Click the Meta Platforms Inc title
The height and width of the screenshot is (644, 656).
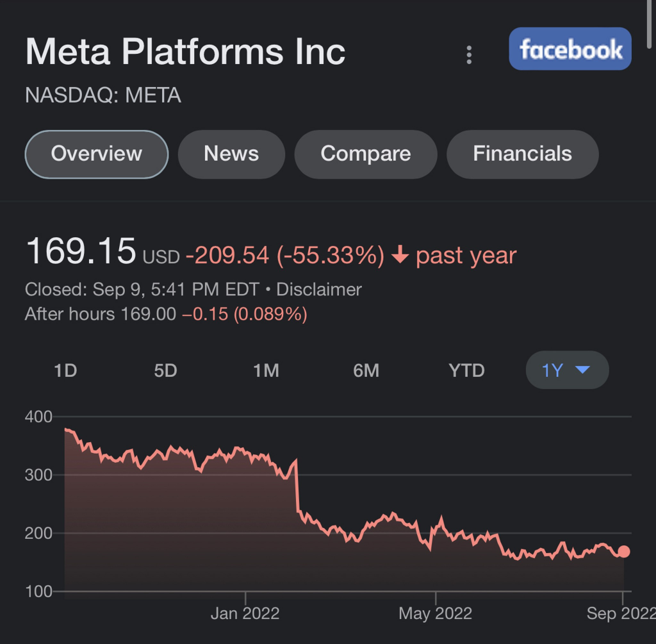point(185,51)
